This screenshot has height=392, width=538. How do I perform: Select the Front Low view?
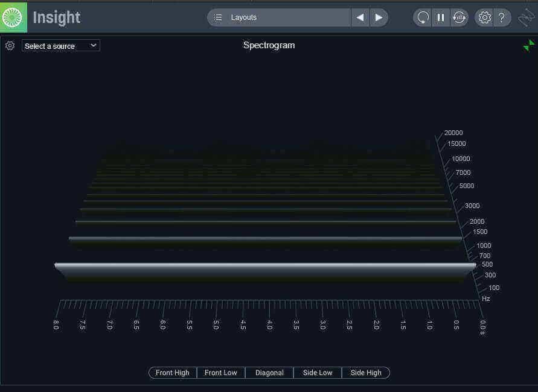coord(221,373)
